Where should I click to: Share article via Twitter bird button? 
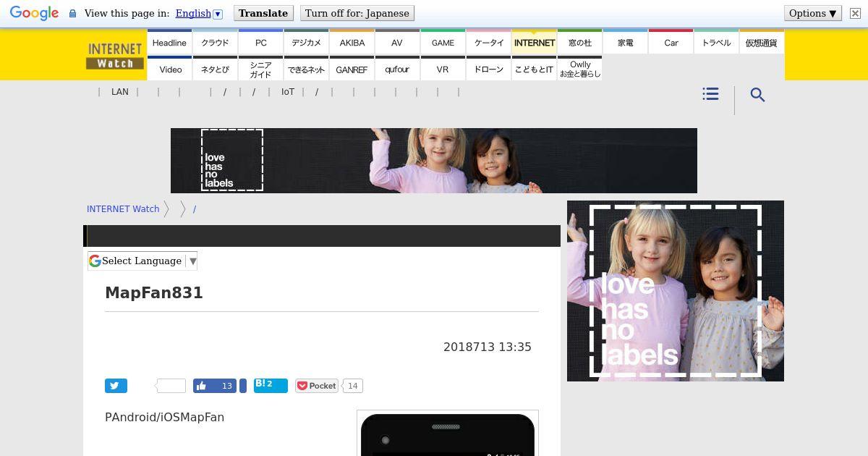(116, 386)
